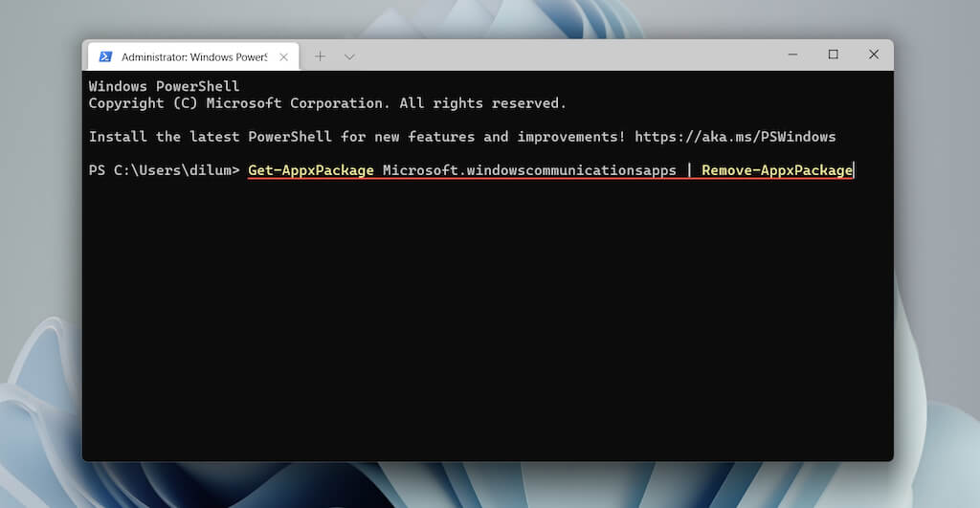Screen dimensions: 980x508
Task: Close the Windows Terminal window
Action: [x=874, y=55]
